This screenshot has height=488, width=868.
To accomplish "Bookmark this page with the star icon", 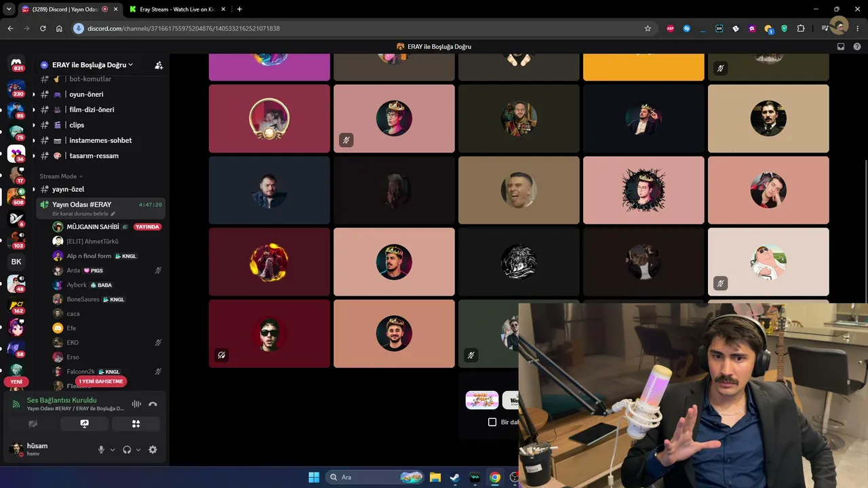I will click(648, 28).
